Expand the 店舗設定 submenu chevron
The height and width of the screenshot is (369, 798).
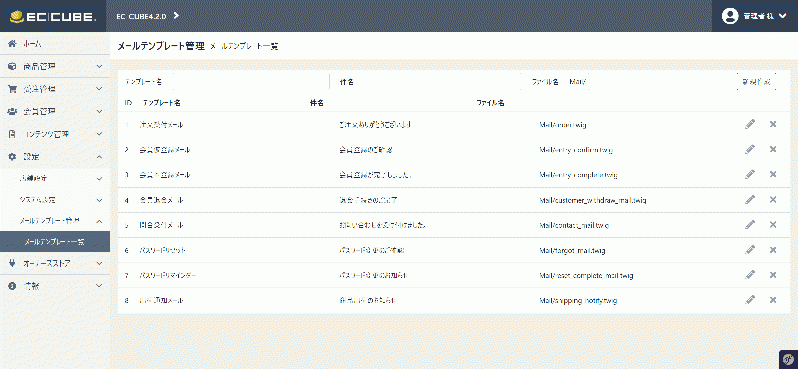coord(100,179)
